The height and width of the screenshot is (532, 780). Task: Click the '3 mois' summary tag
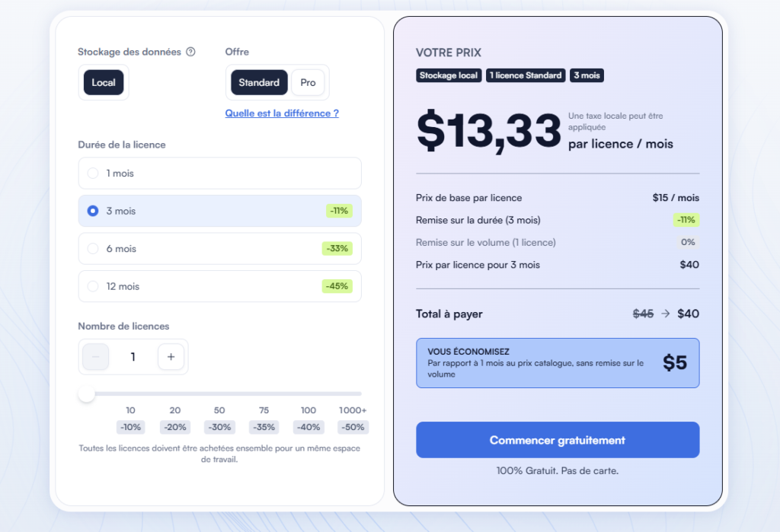587,75
